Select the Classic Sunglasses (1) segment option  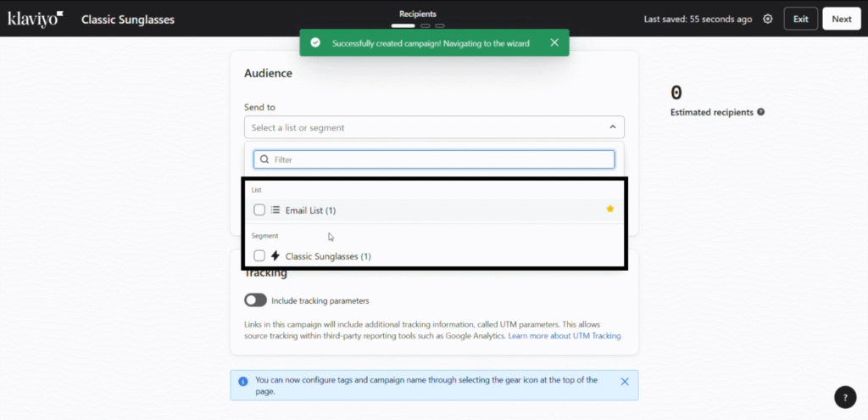(x=328, y=256)
